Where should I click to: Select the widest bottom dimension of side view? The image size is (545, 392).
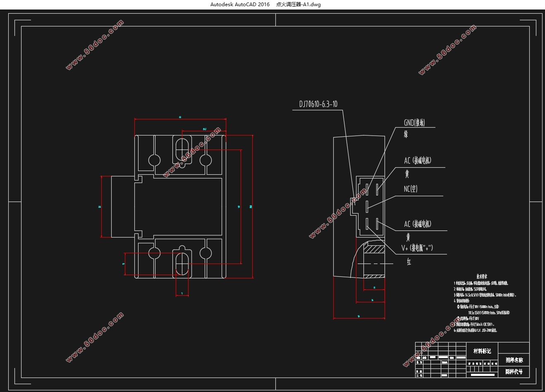pos(359,317)
